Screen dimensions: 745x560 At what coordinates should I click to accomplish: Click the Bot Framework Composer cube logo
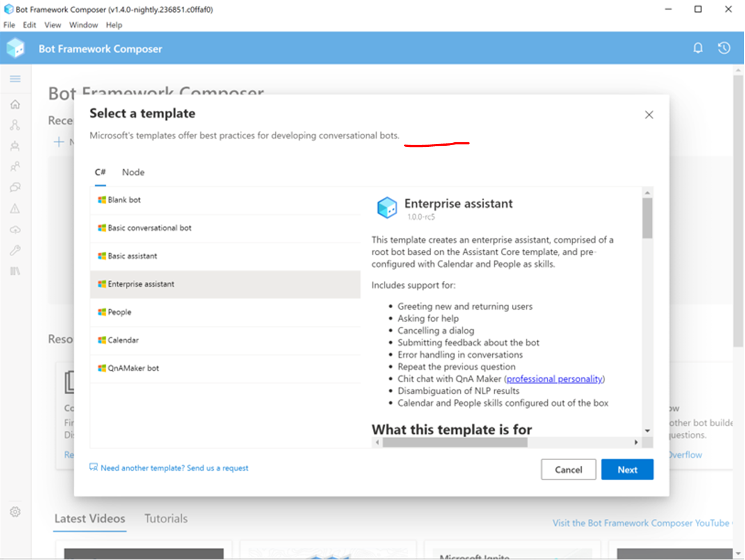pos(15,48)
